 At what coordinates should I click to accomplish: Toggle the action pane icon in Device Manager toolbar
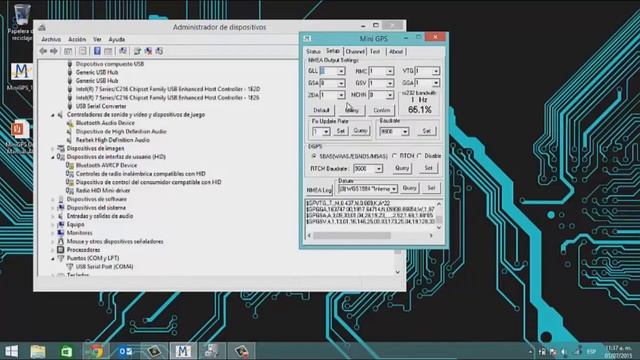[108, 51]
